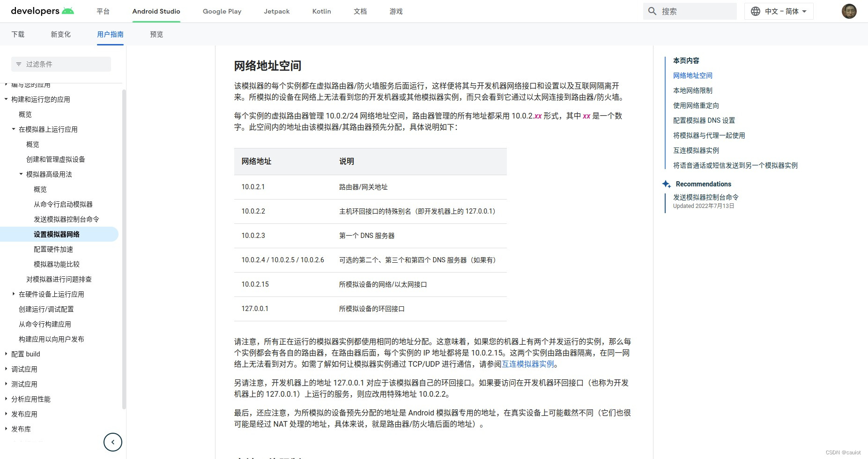Focus the 搜索 search field
The width and height of the screenshot is (868, 459).
coord(690,11)
